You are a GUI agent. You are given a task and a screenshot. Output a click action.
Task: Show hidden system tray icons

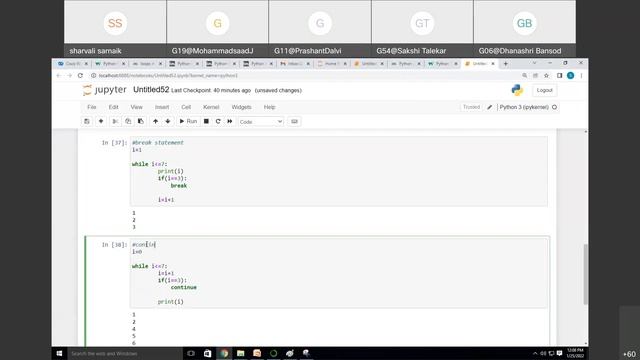[x=535, y=353]
